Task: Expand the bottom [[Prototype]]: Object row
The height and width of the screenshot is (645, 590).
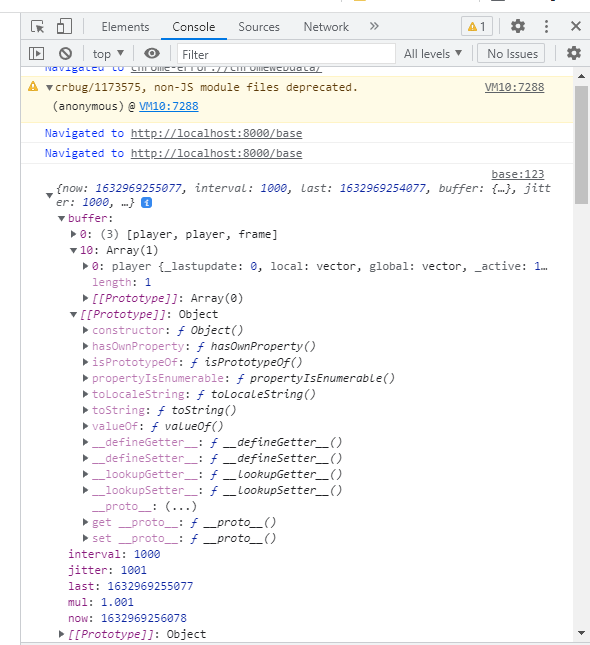Action: coord(61,634)
